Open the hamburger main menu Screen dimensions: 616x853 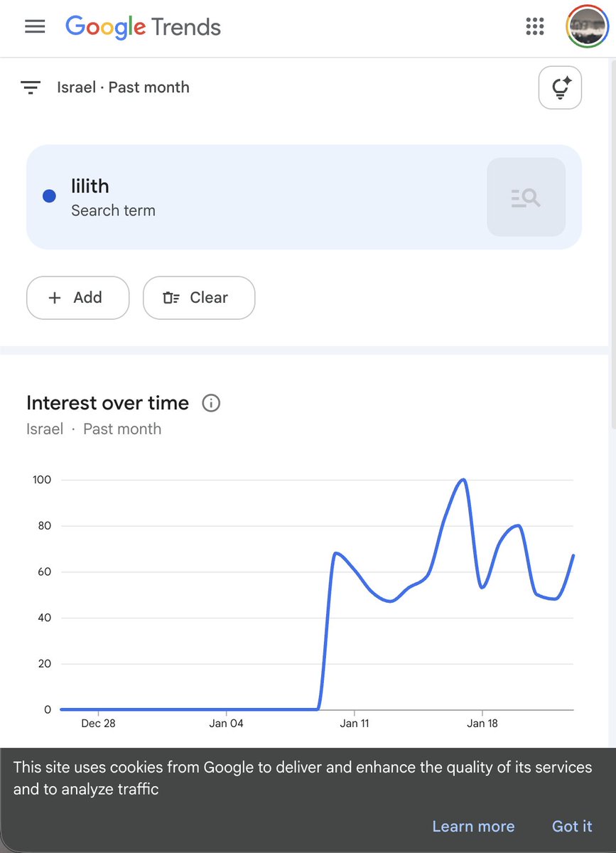[35, 27]
